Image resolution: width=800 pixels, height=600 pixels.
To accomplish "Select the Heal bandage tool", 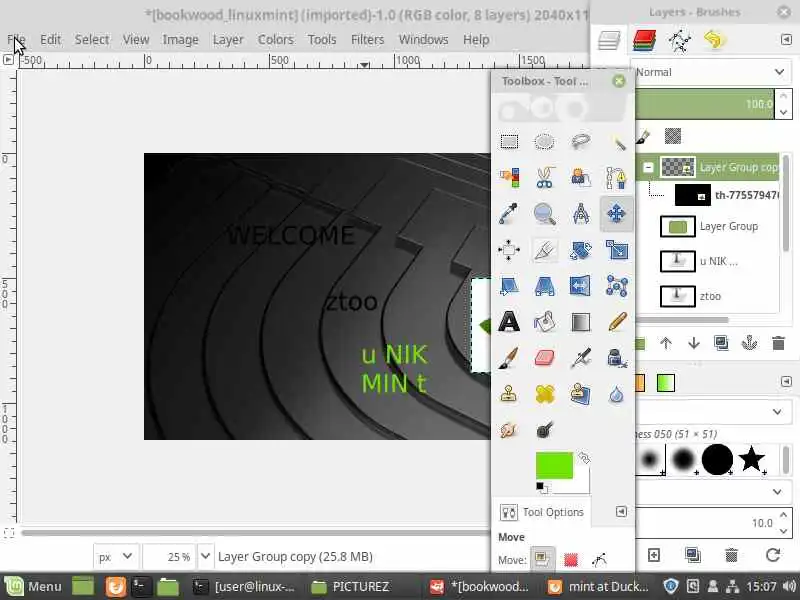I will (x=544, y=394).
